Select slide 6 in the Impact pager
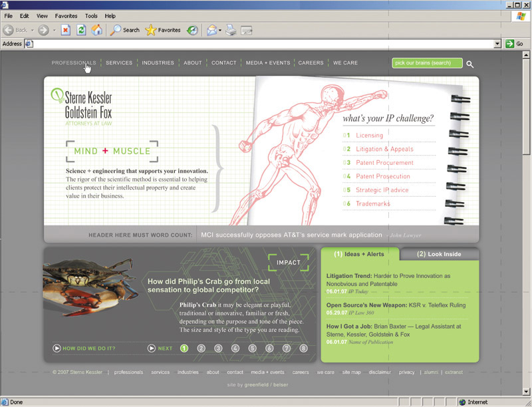Image resolution: width=532 pixels, height=407 pixels. pos(269,348)
